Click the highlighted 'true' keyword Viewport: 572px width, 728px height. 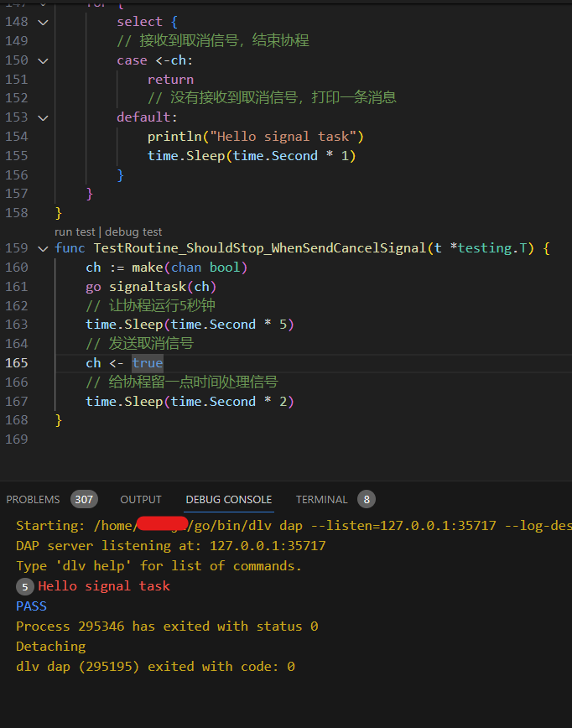(x=147, y=363)
